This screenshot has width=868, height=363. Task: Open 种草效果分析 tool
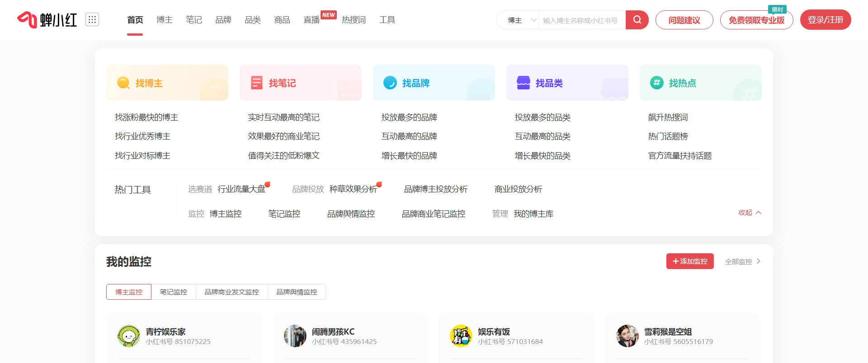pos(353,189)
